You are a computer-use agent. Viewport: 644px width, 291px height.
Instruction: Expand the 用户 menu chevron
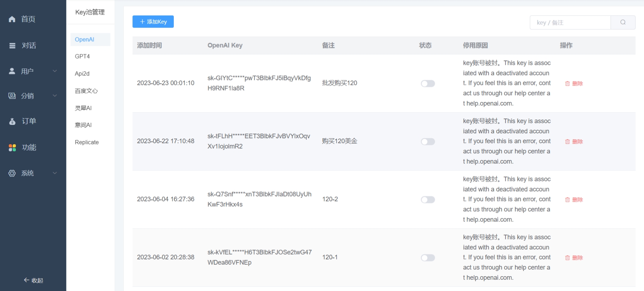[x=55, y=71]
